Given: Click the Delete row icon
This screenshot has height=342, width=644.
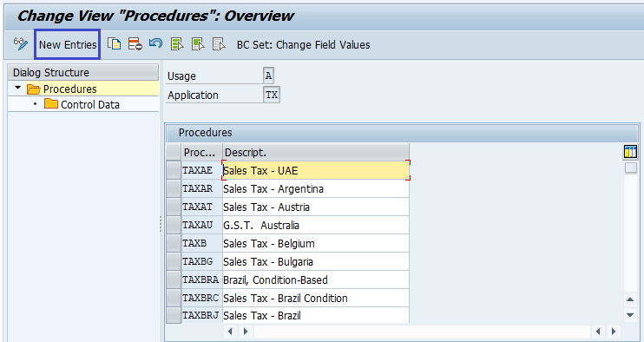Looking at the screenshot, I should pos(135,43).
